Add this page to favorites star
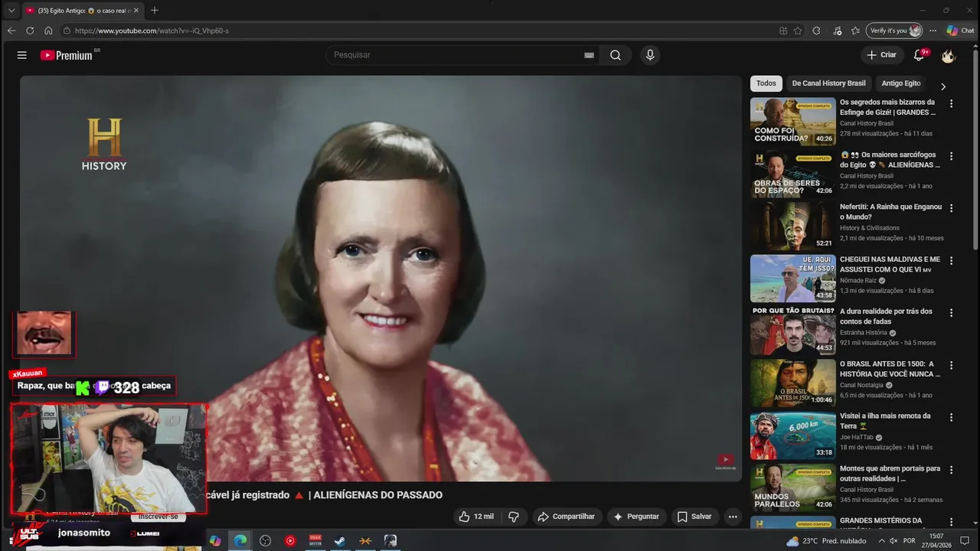Image resolution: width=980 pixels, height=551 pixels. [798, 31]
